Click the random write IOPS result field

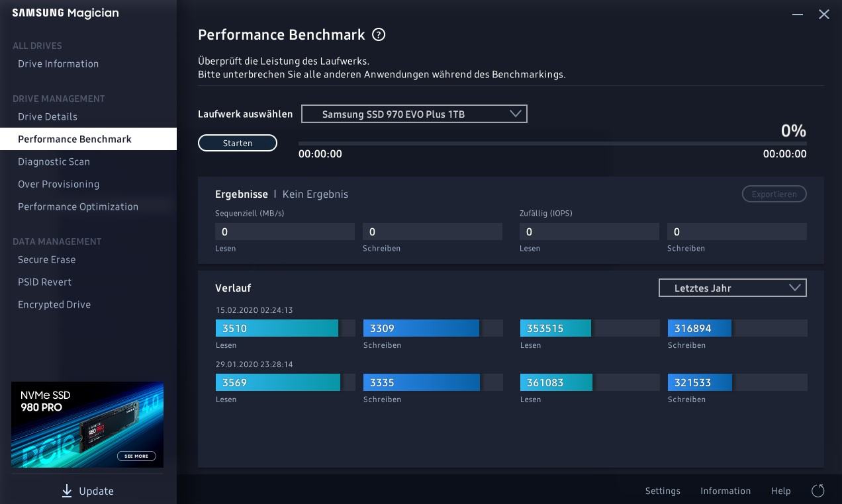click(737, 231)
